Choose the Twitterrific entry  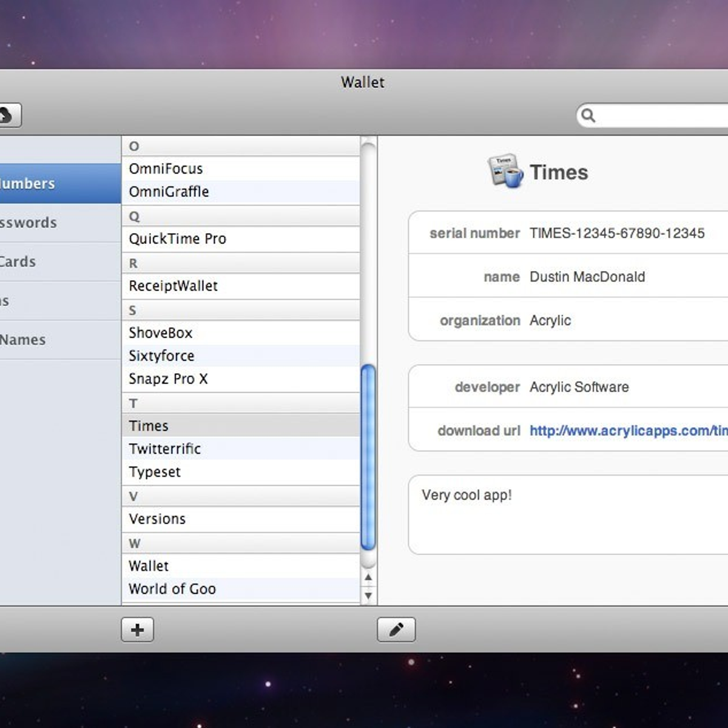[x=164, y=449]
